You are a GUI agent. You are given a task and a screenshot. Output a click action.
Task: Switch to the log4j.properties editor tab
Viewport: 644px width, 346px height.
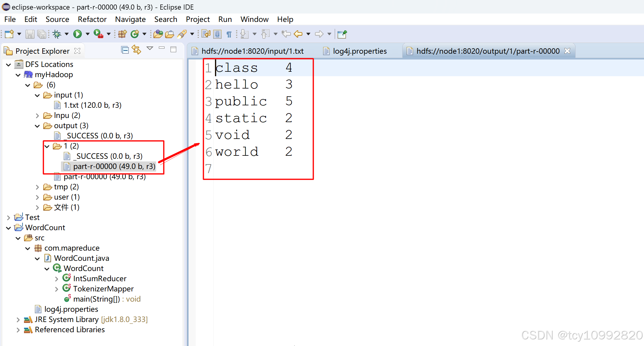pos(360,51)
